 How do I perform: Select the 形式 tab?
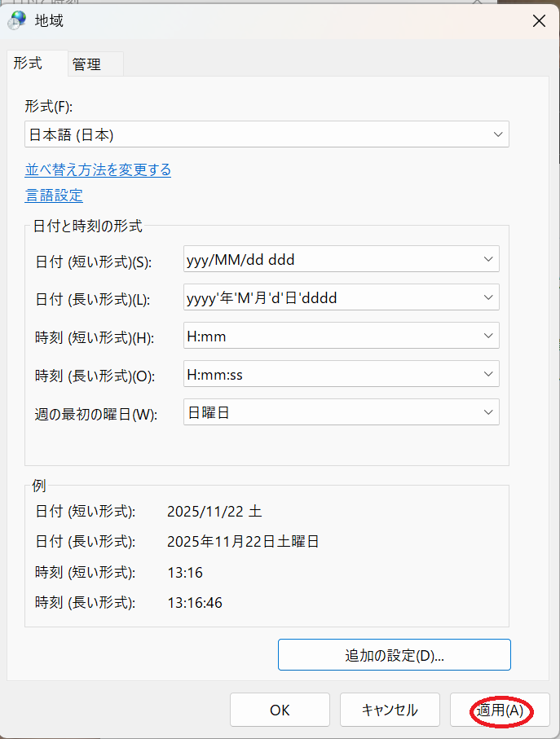point(28,64)
